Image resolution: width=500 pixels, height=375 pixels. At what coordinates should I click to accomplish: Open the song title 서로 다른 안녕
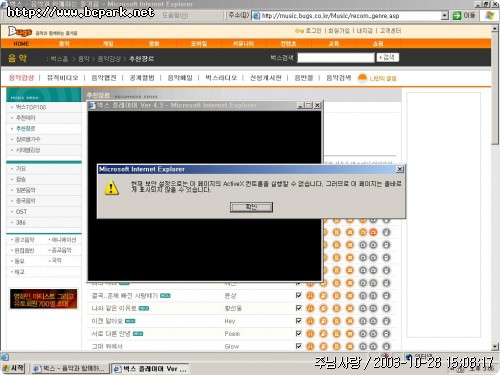tap(111, 334)
